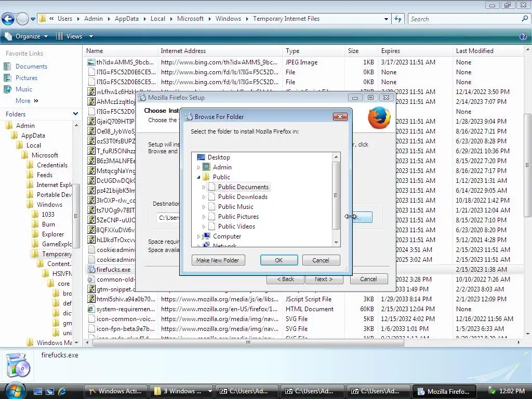The image size is (532, 399).
Task: Switch to Windows Acti... taskbar button
Action: [x=116, y=391]
